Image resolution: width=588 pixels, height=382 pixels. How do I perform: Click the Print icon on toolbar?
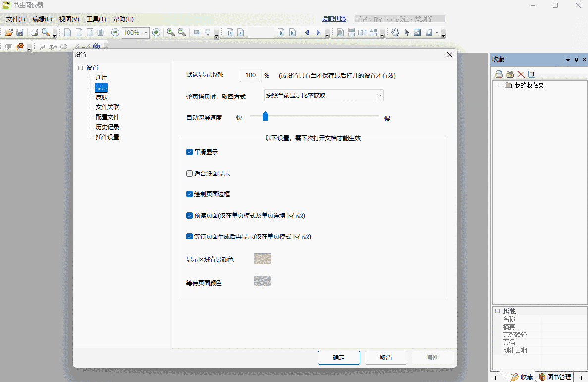click(x=34, y=32)
